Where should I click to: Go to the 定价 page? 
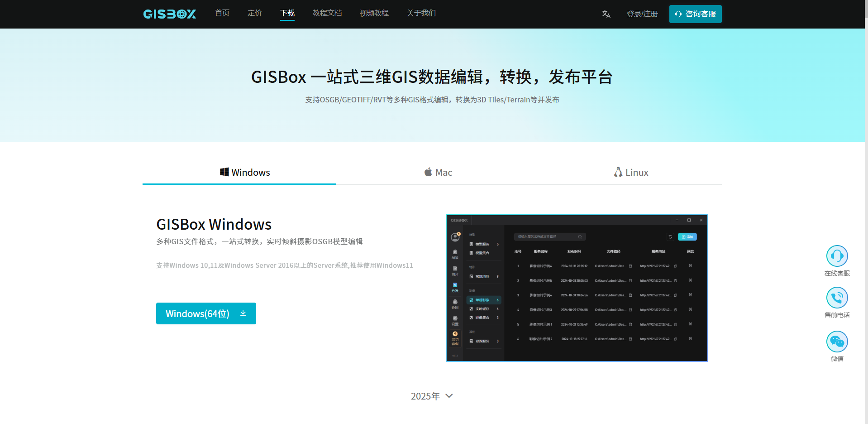coord(255,13)
